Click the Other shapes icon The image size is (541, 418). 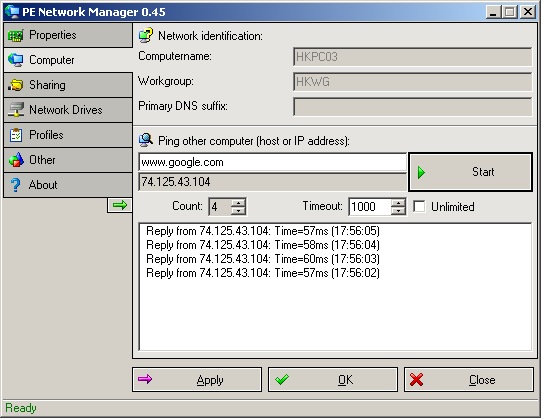(x=16, y=160)
